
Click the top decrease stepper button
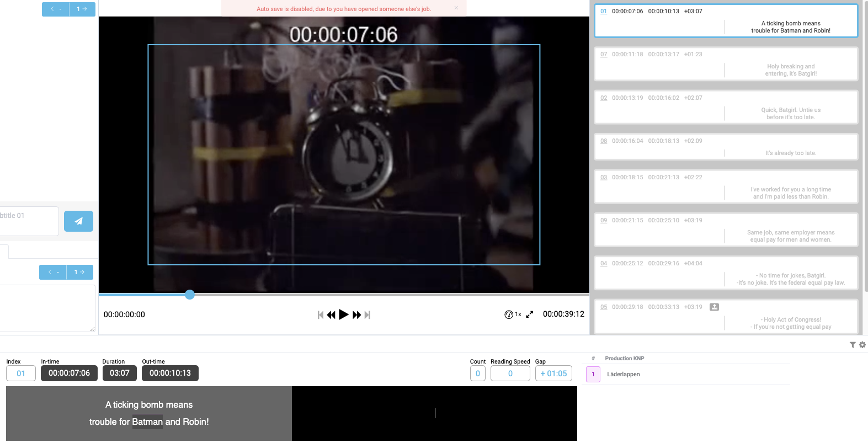pos(56,9)
